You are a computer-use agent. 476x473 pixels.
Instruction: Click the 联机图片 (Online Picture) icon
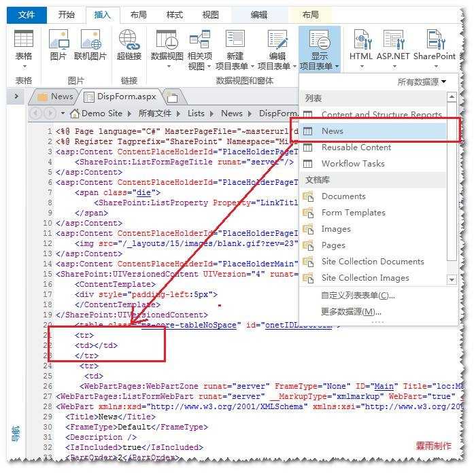click(x=90, y=39)
